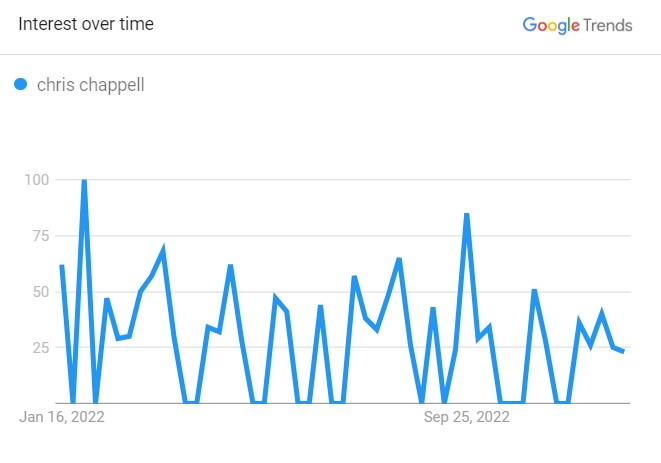Click the 50 y-axis label

coord(41,292)
